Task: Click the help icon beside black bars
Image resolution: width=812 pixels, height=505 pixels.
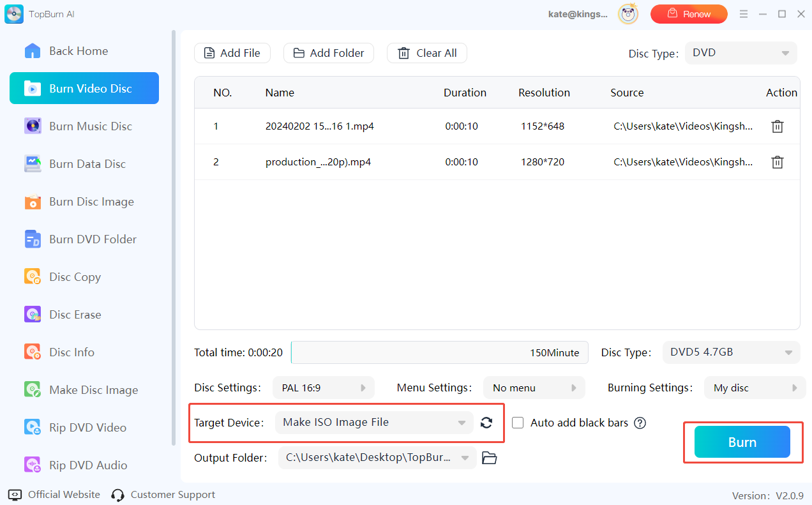Action: pyautogui.click(x=640, y=423)
